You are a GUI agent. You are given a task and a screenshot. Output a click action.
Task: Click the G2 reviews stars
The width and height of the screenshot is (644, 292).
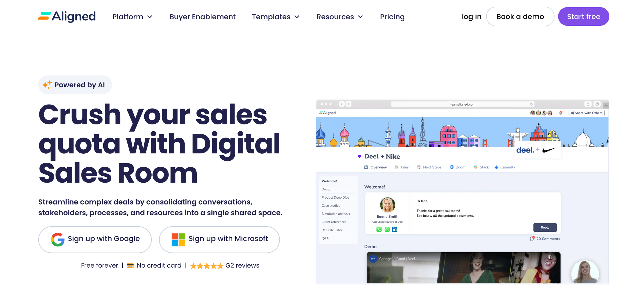[207, 266]
